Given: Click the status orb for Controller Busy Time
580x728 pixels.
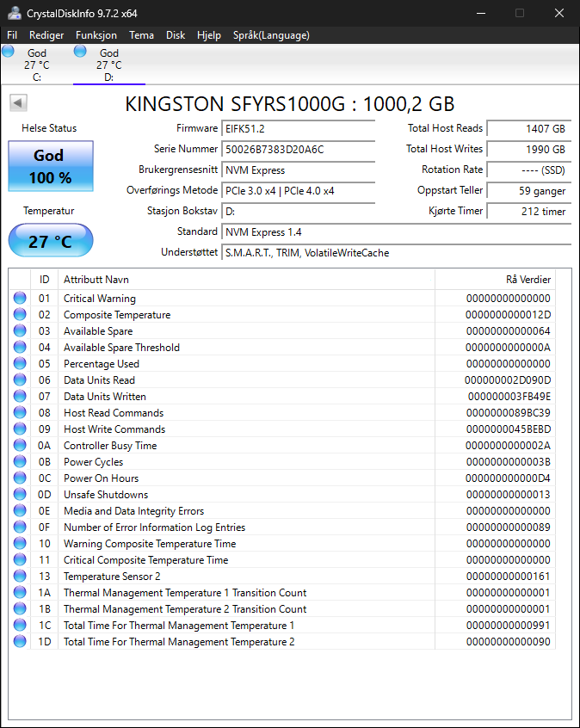Looking at the screenshot, I should tap(20, 445).
